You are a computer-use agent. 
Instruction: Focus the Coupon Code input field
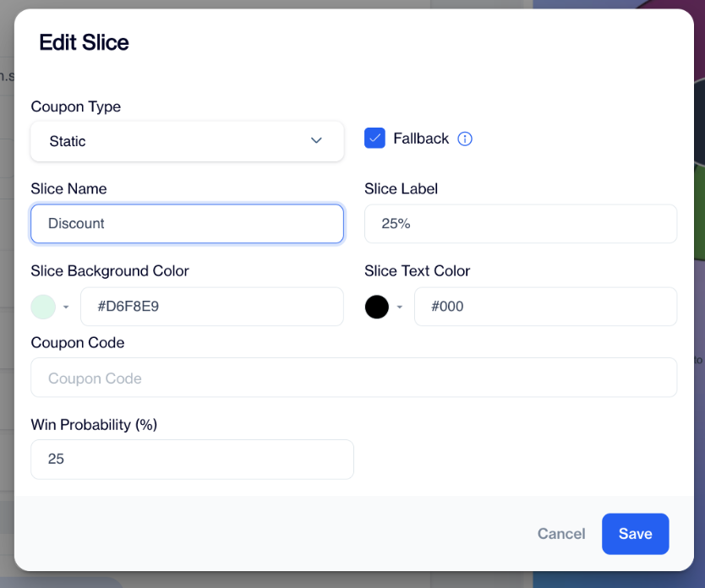(353, 378)
